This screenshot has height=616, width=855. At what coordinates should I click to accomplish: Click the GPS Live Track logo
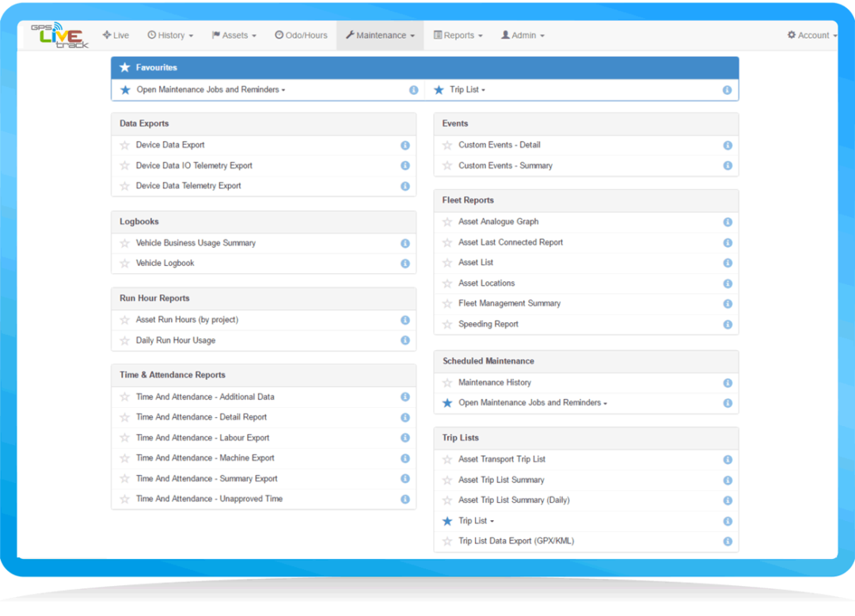[59, 36]
